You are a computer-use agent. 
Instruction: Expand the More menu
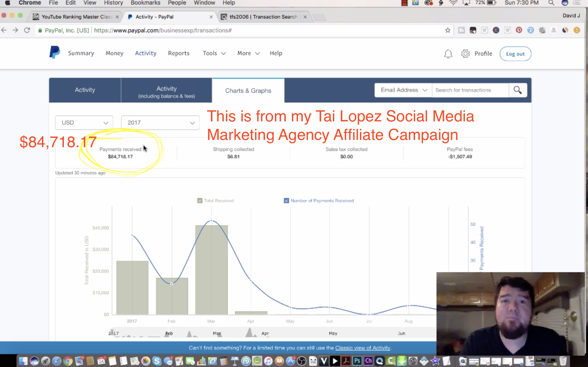248,53
